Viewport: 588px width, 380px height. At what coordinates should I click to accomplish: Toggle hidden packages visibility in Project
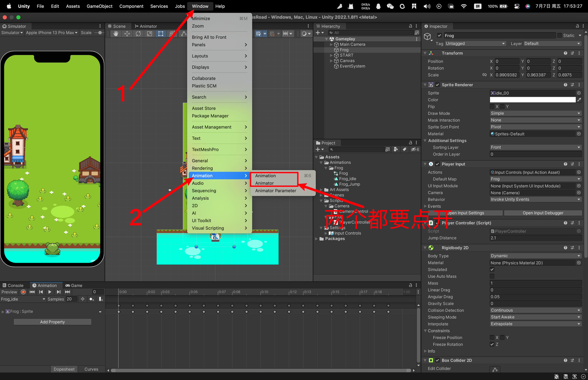point(415,149)
